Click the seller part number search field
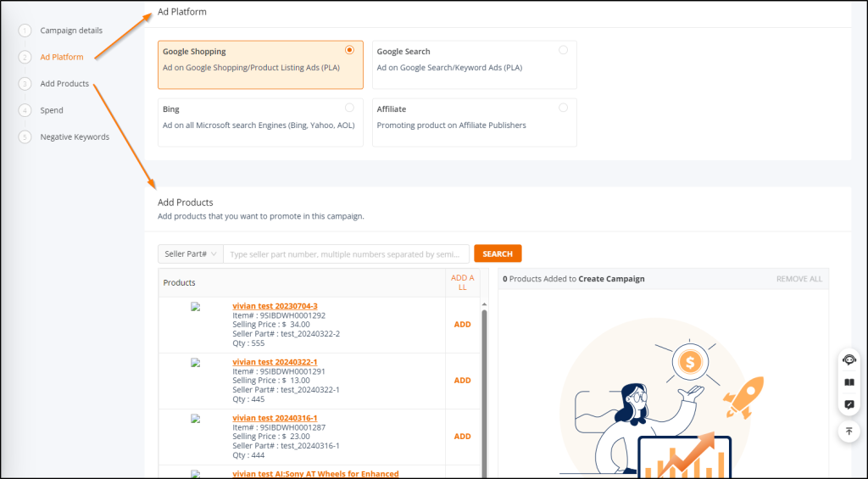868x479 pixels. point(346,253)
